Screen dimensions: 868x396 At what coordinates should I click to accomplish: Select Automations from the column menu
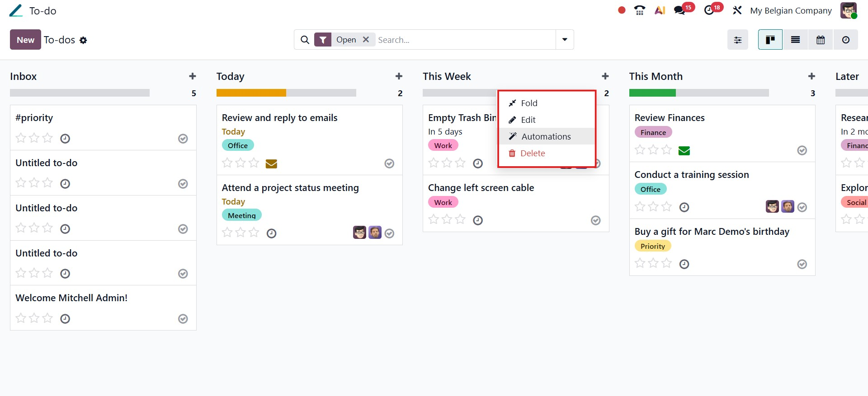pyautogui.click(x=546, y=136)
